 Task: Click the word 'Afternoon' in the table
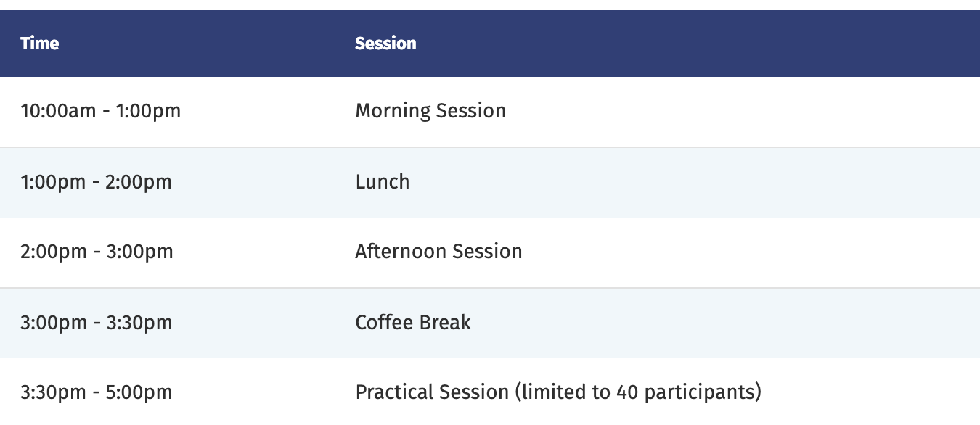pos(401,252)
